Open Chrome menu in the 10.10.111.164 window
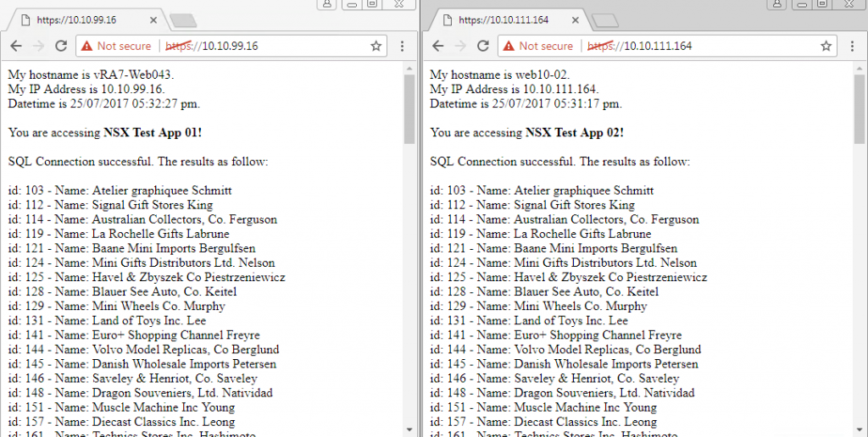This screenshot has width=868, height=437. (853, 46)
